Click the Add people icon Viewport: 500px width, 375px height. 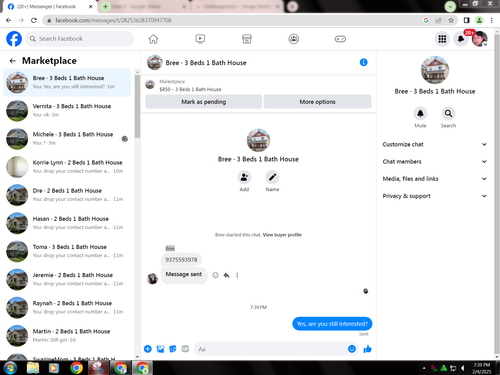point(244,177)
